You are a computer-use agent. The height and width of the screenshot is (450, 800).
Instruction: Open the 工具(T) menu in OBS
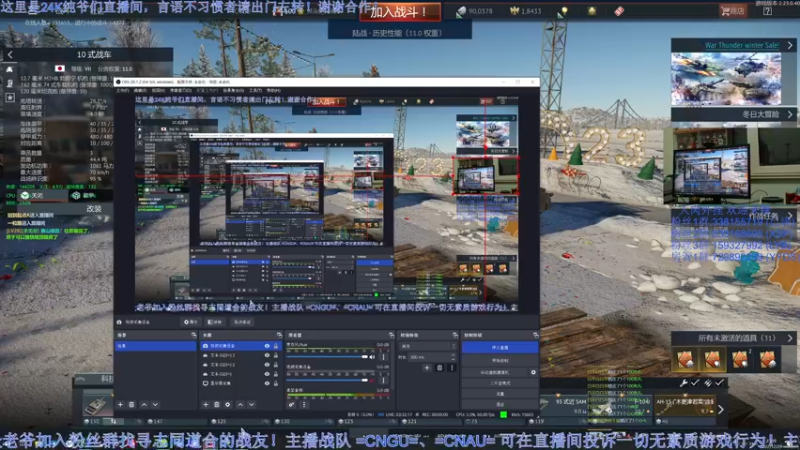click(x=256, y=90)
